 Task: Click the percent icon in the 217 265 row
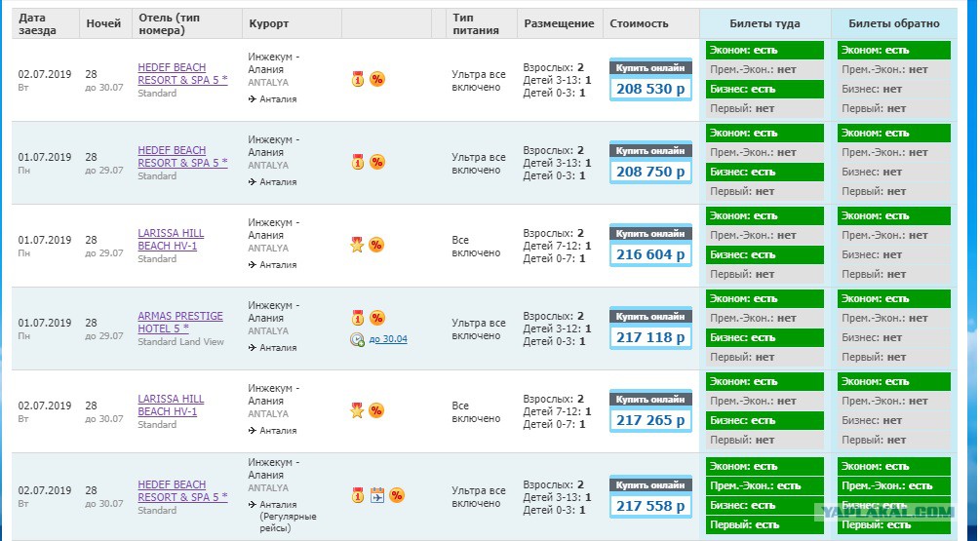click(x=376, y=410)
